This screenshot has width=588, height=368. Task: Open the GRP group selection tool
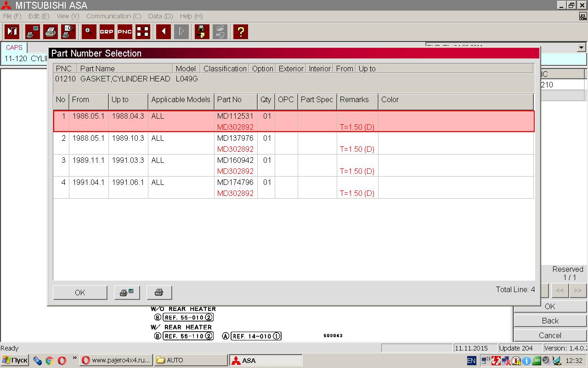(107, 32)
